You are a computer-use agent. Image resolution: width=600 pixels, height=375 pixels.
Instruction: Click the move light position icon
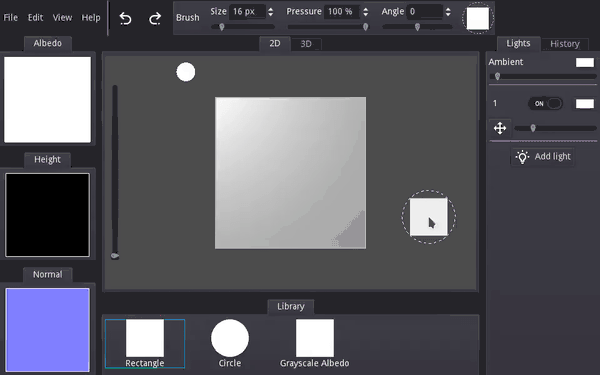(500, 128)
